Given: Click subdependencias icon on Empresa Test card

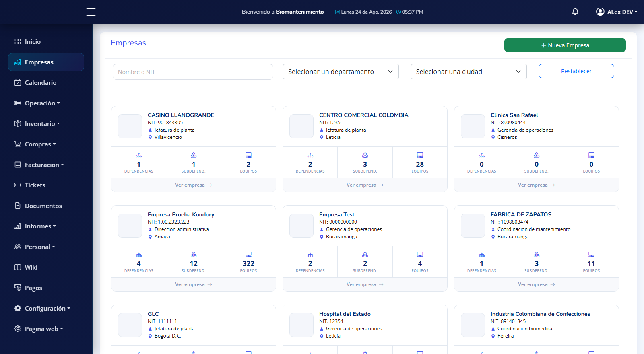Looking at the screenshot, I should coord(365,255).
